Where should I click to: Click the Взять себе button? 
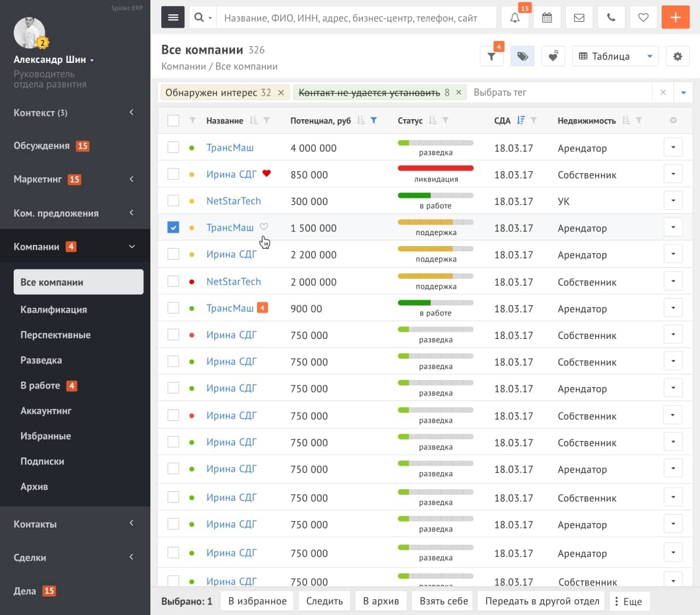[x=444, y=601]
